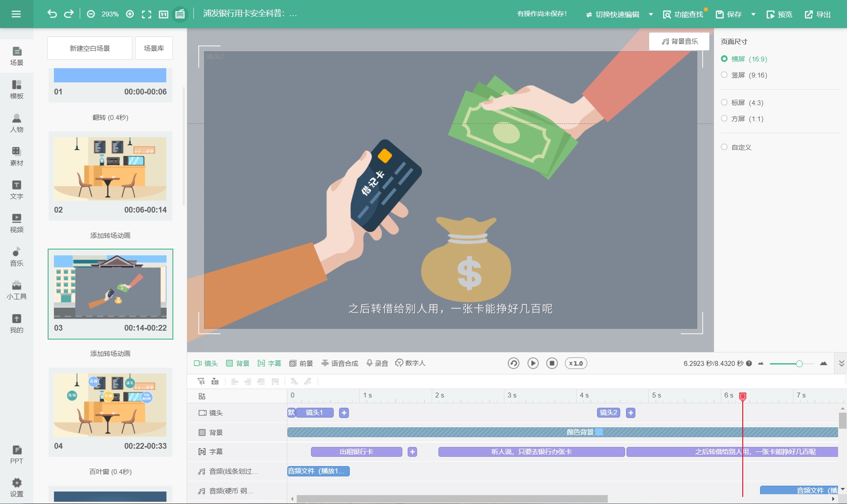Open the 场景库 scene library
The width and height of the screenshot is (847, 504).
pos(154,48)
